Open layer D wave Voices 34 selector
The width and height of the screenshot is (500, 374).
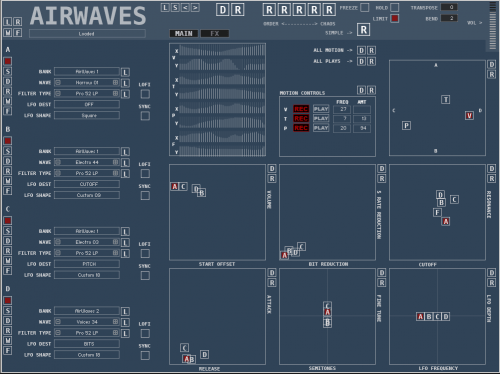[x=87, y=322]
